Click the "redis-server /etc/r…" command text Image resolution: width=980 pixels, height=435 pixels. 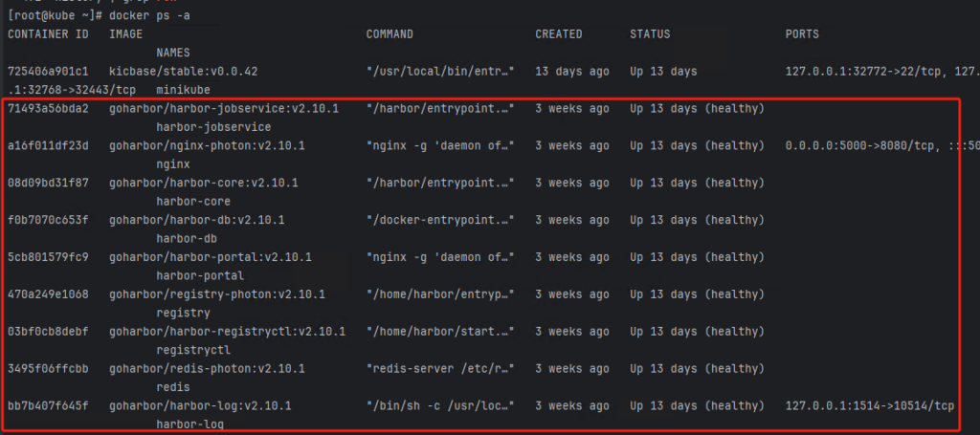pyautogui.click(x=440, y=369)
